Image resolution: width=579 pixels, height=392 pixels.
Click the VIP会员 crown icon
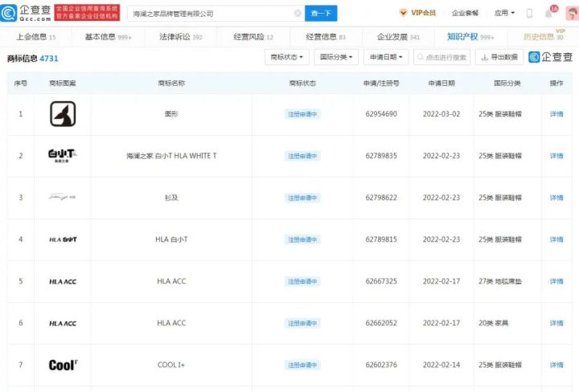point(403,13)
